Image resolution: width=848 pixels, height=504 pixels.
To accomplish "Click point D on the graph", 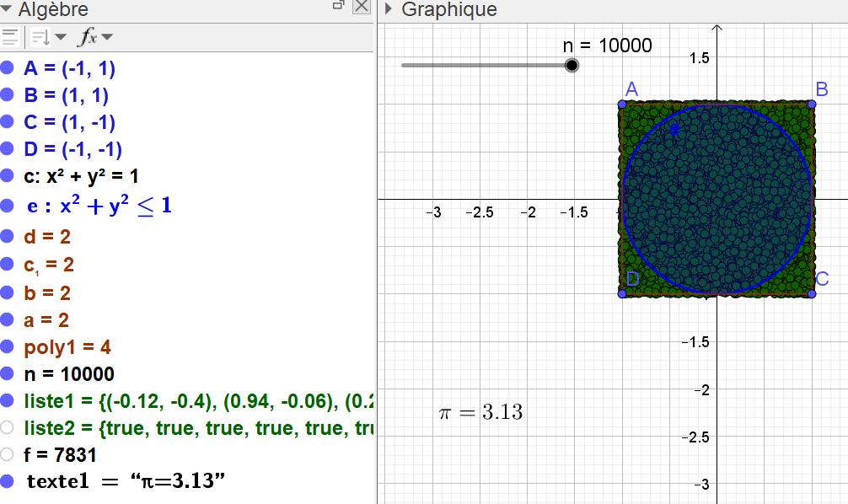I will coord(622,293).
